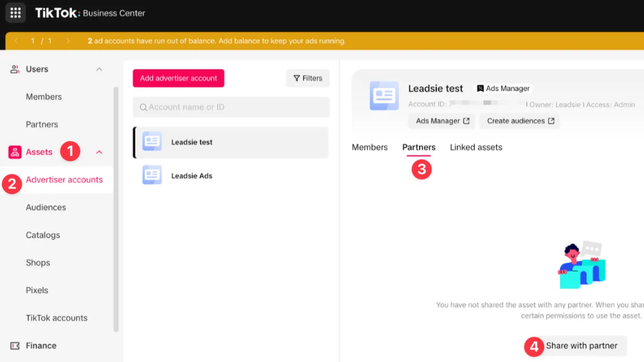Viewport: 644px width, 362px height.
Task: Open Ads Manager external link button
Action: (x=442, y=121)
